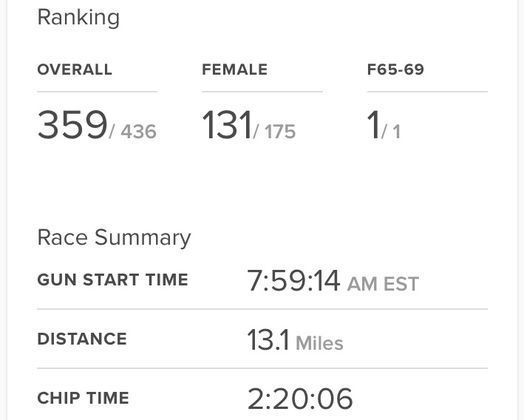524x420 pixels.
Task: Click the Race Summary heading
Action: click(114, 237)
